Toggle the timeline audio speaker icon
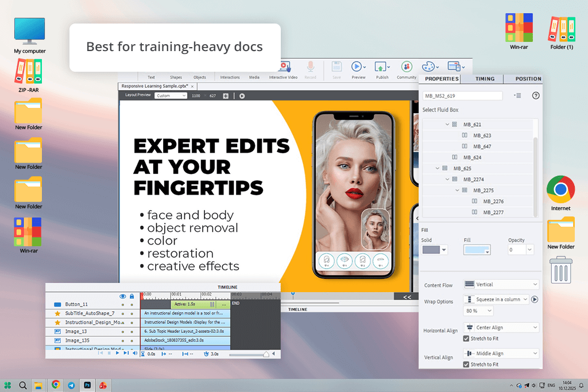This screenshot has width=588, height=392. (x=135, y=353)
